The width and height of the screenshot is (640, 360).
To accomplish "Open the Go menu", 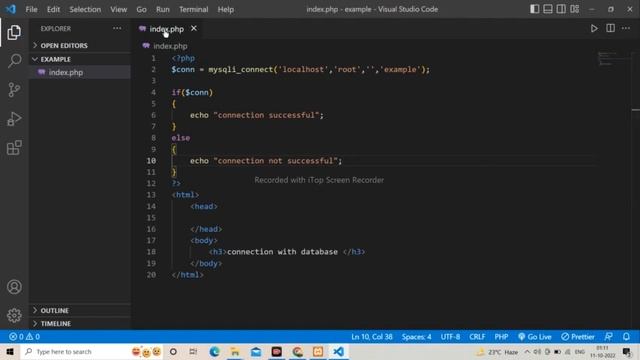I will tap(141, 9).
